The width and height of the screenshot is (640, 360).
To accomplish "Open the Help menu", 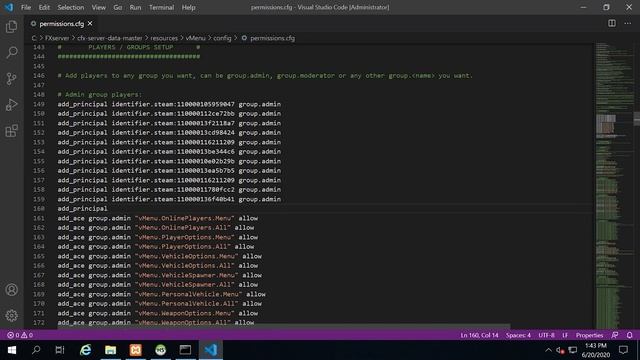I will pos(188,7).
